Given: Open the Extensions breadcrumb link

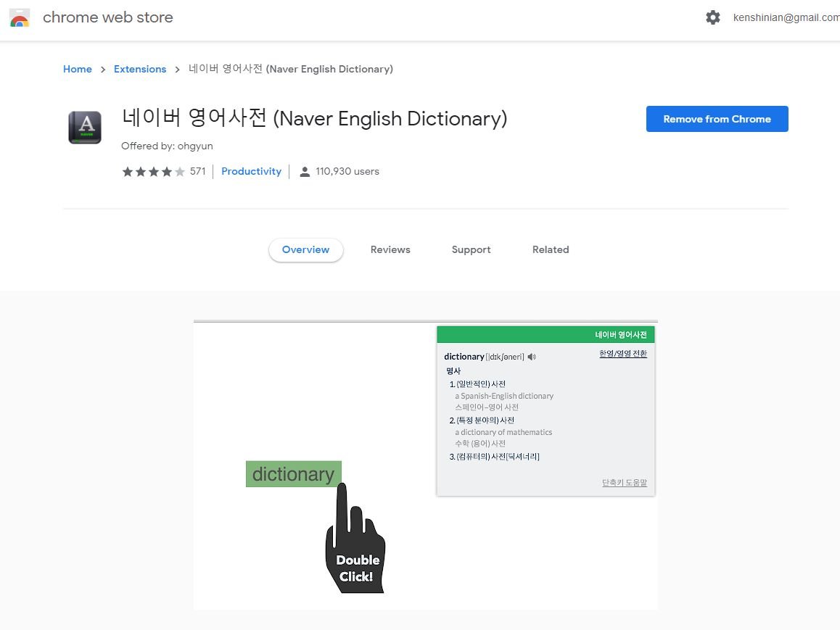Looking at the screenshot, I should [x=140, y=69].
